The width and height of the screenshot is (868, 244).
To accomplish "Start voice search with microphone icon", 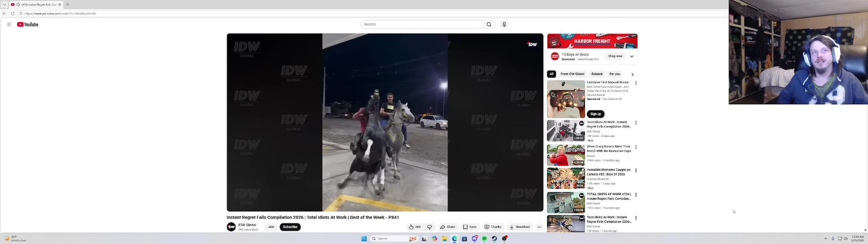I will point(504,24).
